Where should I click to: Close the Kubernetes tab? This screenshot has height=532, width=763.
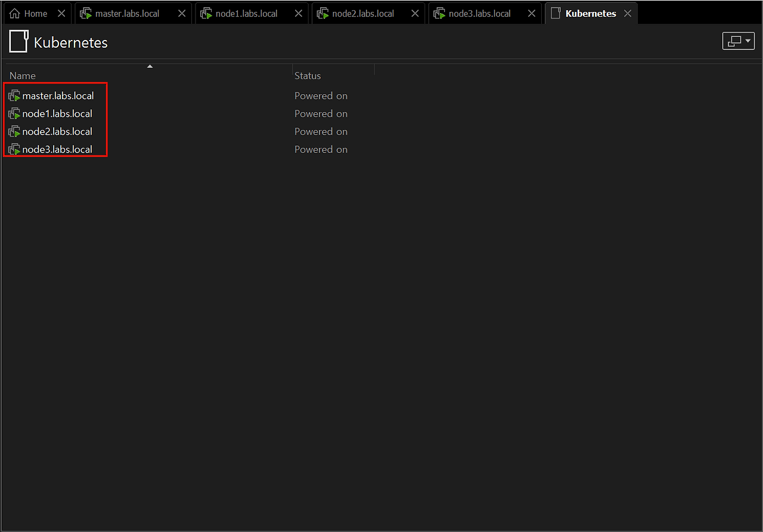627,14
